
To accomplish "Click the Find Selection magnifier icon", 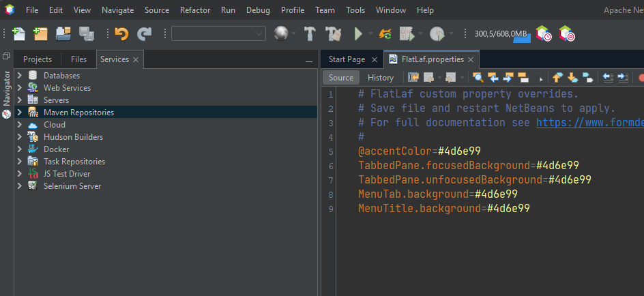I will tap(478, 77).
